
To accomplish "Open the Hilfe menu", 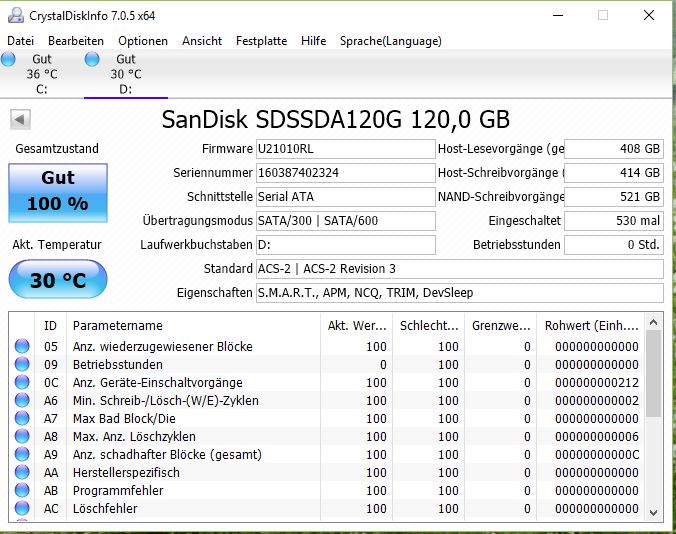I will [x=313, y=41].
